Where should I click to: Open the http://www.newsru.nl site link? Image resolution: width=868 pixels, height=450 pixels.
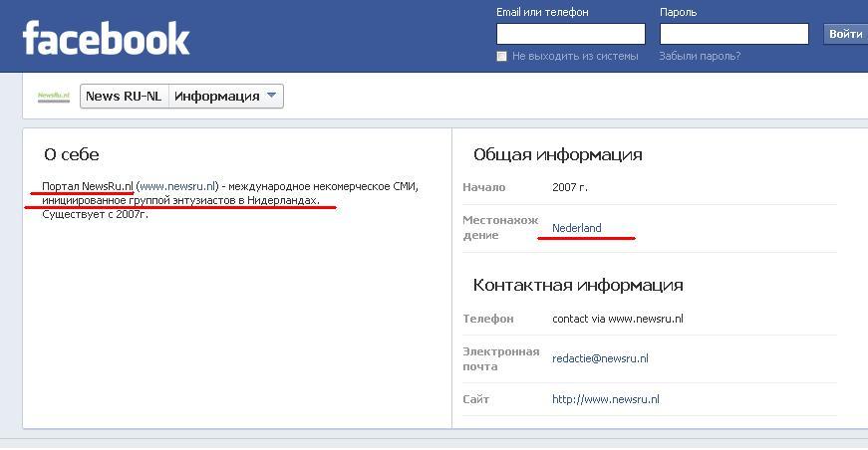pyautogui.click(x=605, y=399)
